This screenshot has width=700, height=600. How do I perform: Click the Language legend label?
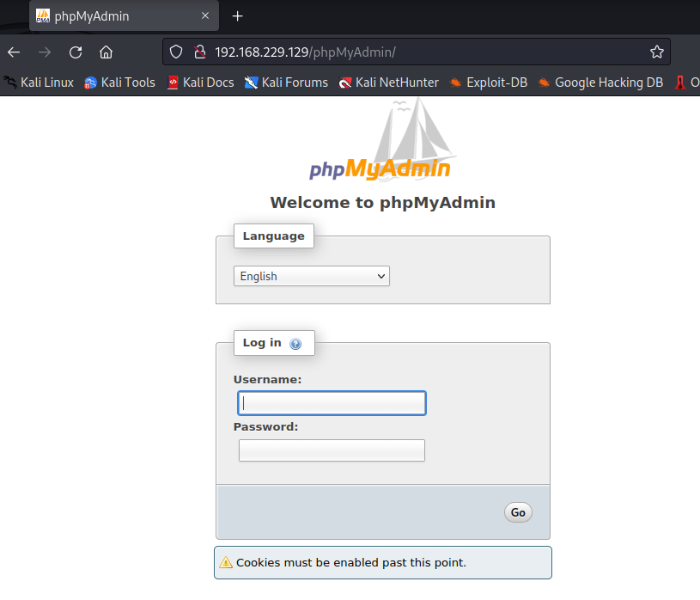[x=274, y=236]
